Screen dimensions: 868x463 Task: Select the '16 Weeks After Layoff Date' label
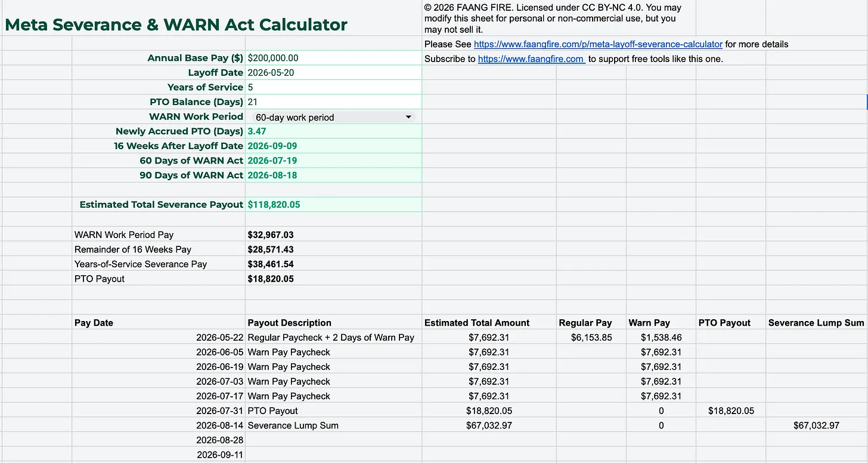pyautogui.click(x=179, y=146)
